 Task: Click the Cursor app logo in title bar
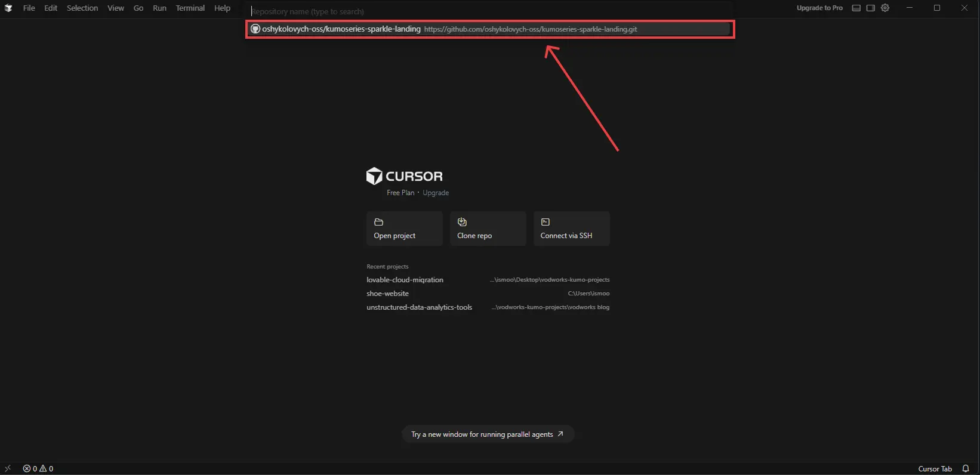(8, 8)
